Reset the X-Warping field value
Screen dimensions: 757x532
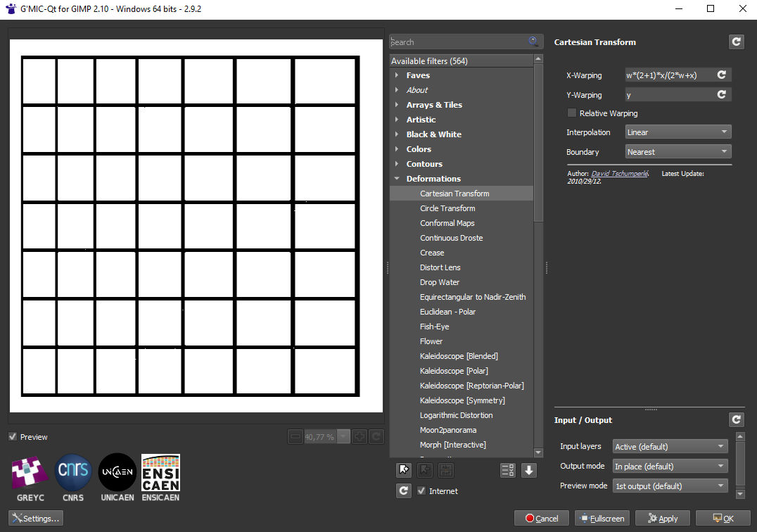[722, 75]
